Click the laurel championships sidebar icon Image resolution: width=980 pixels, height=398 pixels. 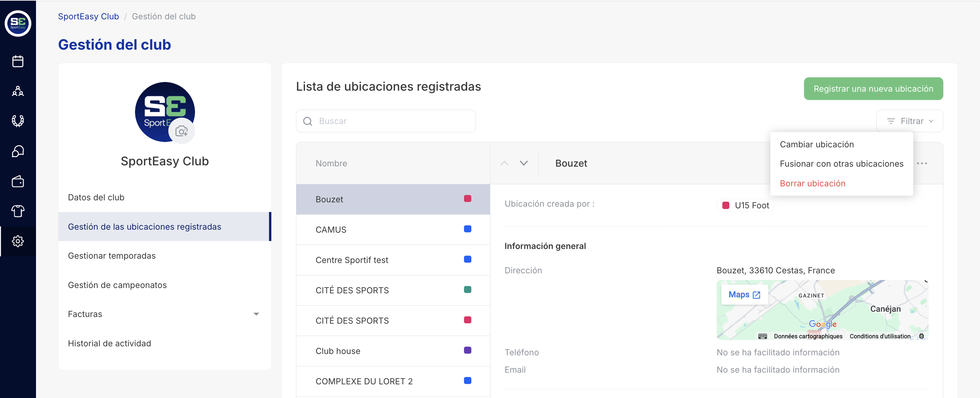17,121
